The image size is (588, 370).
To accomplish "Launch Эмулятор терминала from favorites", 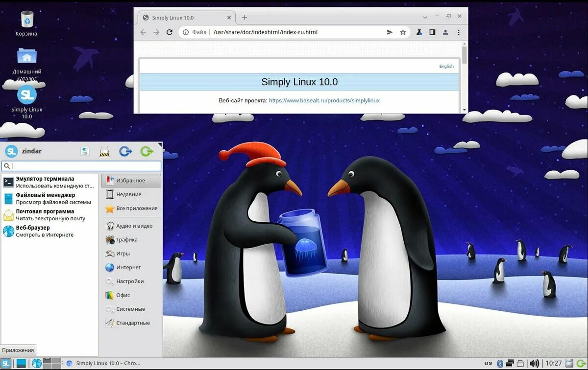I will 49,182.
